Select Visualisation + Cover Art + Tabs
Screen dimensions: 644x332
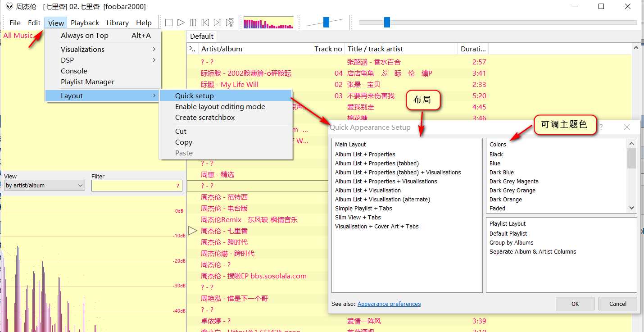click(x=377, y=226)
